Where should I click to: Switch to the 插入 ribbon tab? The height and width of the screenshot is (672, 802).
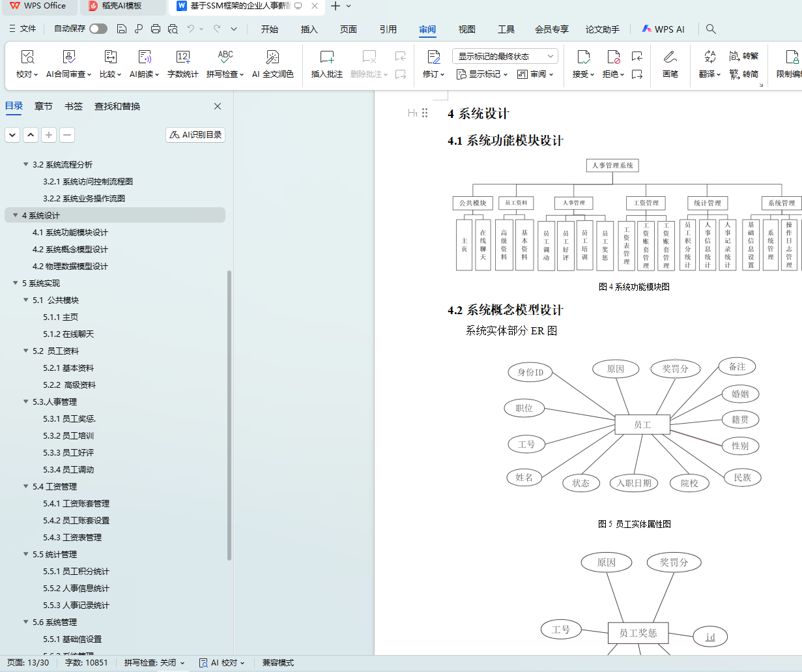(309, 29)
